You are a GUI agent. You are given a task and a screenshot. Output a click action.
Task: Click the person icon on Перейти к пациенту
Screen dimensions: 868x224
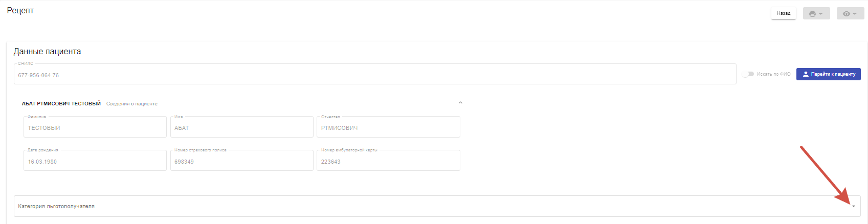(806, 74)
